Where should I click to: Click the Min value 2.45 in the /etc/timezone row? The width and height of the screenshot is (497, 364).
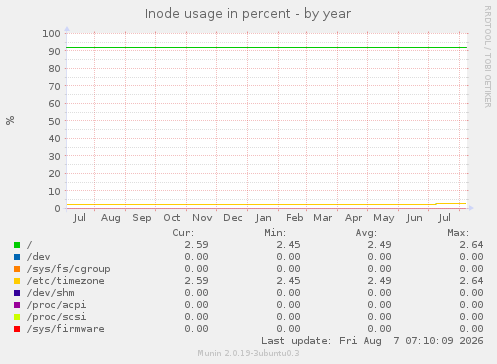tap(288, 281)
